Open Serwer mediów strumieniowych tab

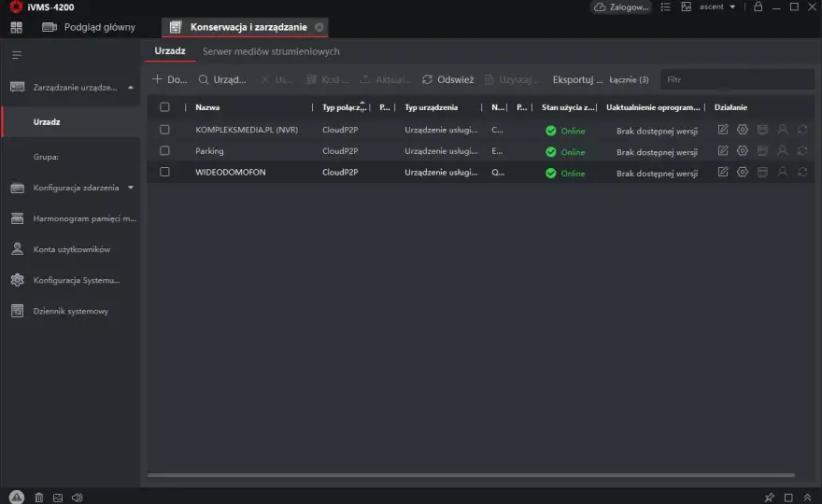(271, 51)
